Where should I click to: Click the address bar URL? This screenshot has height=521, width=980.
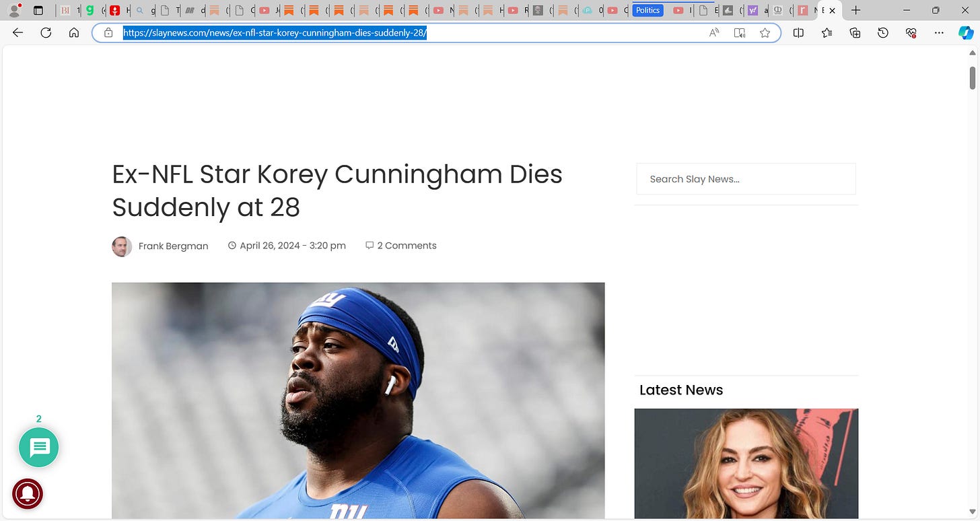(275, 32)
